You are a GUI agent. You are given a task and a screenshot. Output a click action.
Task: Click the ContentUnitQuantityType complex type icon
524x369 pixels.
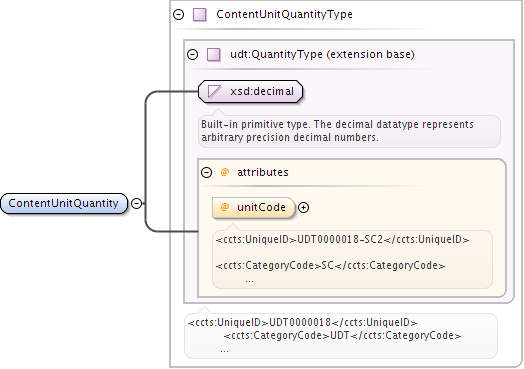pos(200,15)
